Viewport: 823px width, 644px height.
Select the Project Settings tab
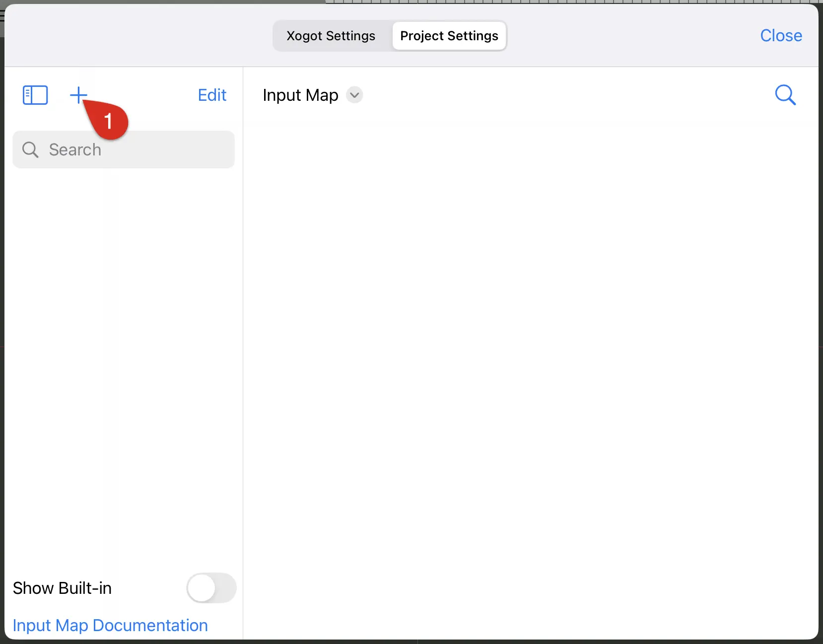449,36
